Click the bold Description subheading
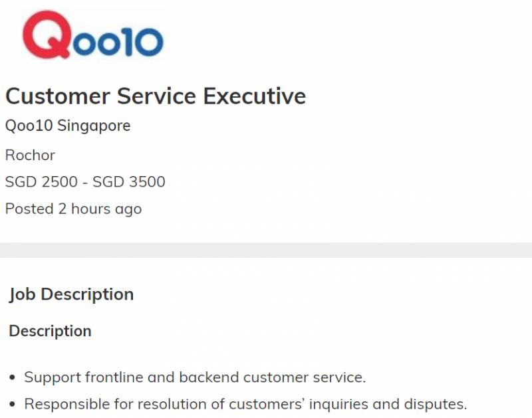Viewport: 532px width, 418px height. (50, 331)
